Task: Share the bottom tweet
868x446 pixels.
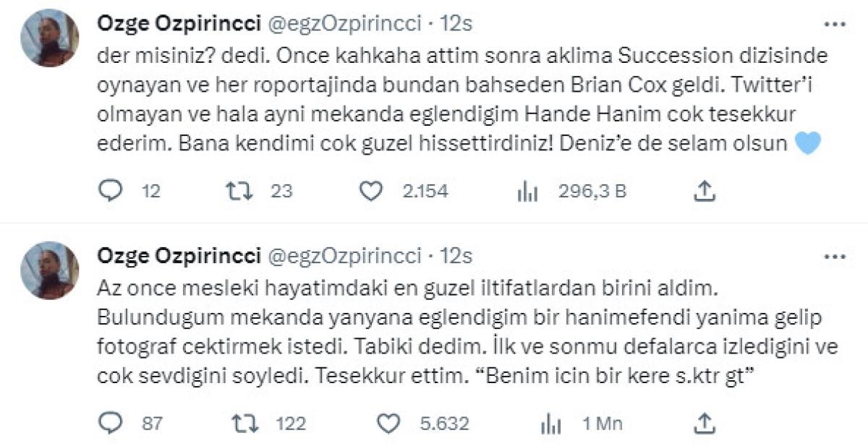Action: (x=704, y=423)
